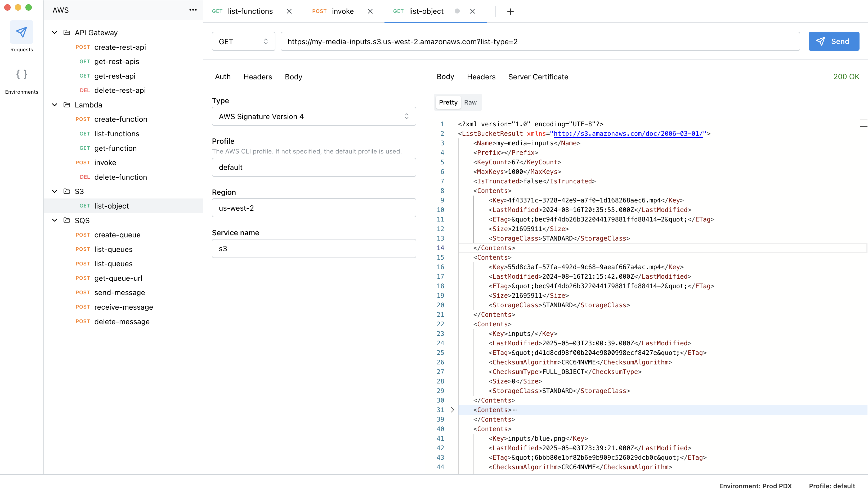Open invoke in the sidebar
This screenshot has width=868, height=497.
click(x=124, y=162)
